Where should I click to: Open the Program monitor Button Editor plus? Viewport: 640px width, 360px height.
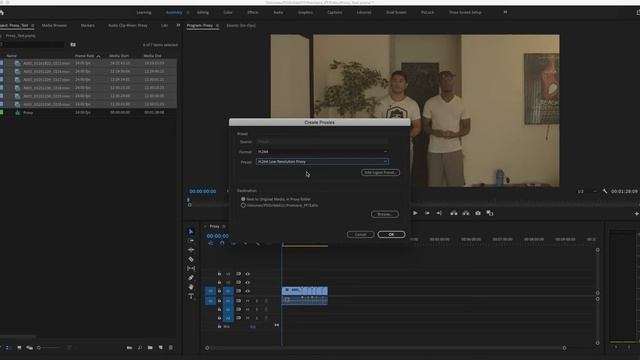click(x=636, y=213)
